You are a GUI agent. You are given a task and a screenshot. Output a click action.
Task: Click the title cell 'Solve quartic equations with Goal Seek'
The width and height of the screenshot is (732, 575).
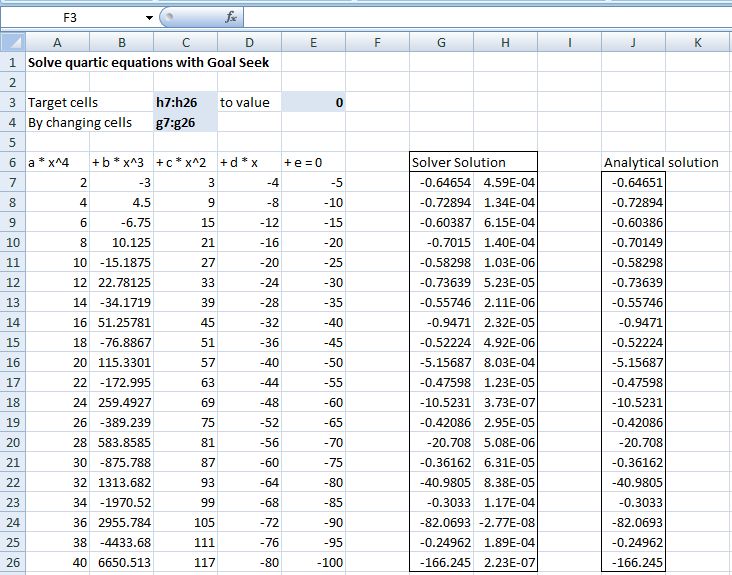point(148,62)
